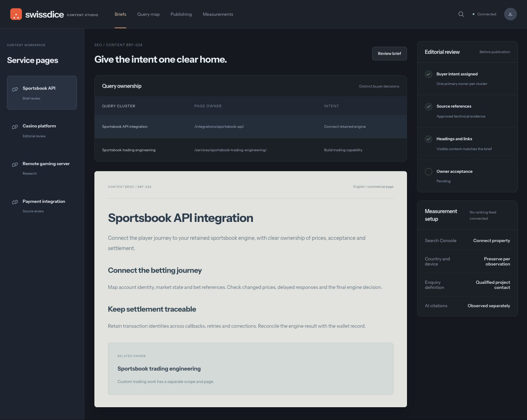Open the Query map tab
Image resolution: width=527 pixels, height=420 pixels.
point(148,14)
